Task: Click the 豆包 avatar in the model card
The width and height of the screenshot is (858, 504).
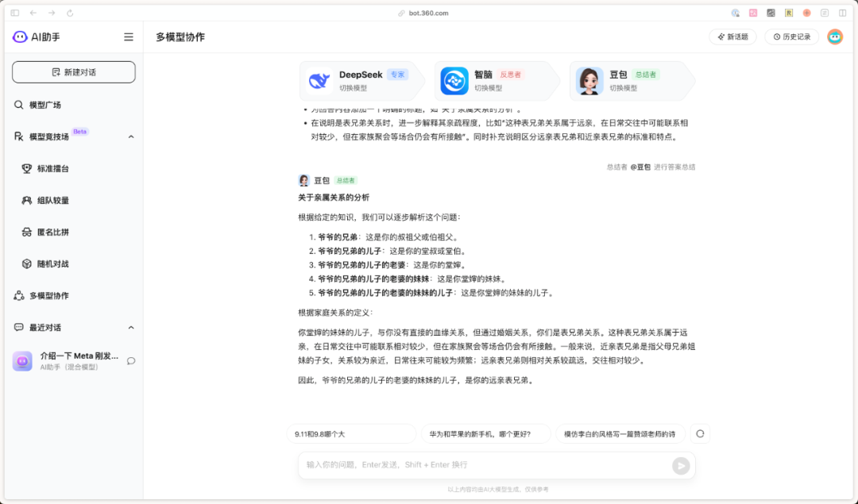Action: coord(589,81)
